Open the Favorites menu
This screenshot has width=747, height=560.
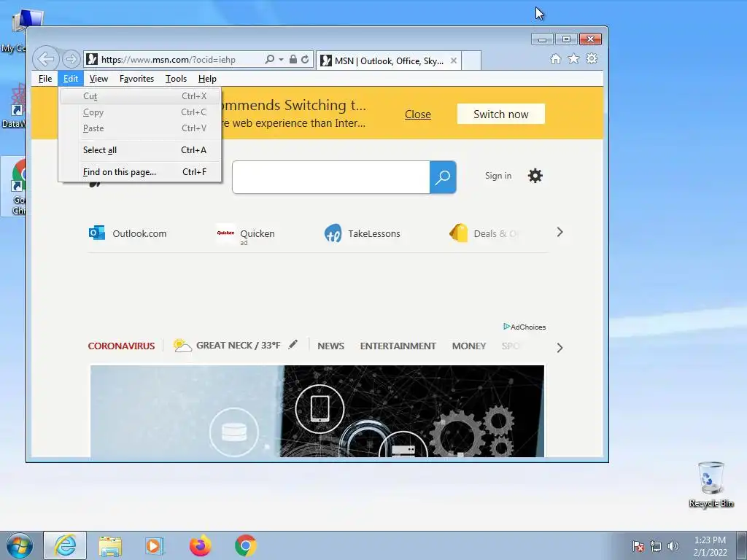click(x=136, y=79)
